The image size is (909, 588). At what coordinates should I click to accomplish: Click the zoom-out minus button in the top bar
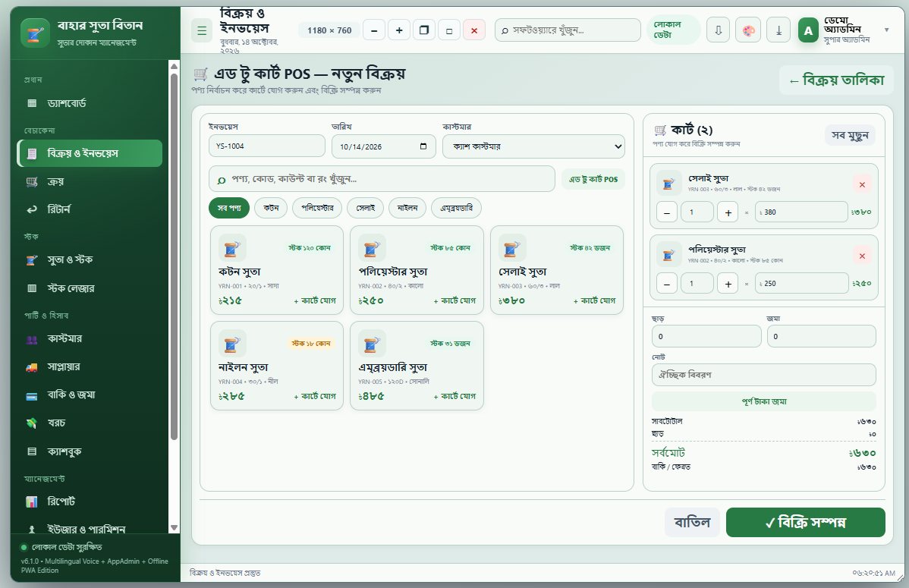coord(374,30)
